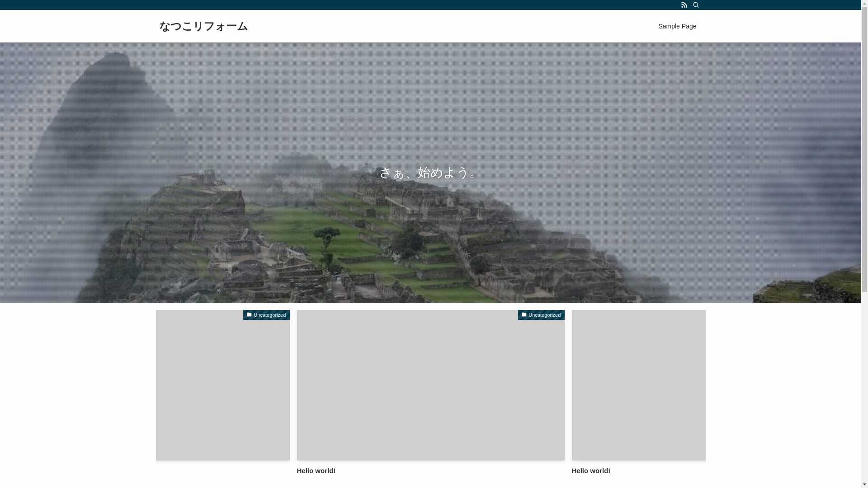This screenshot has width=868, height=488.
Task: Open the rightmost Hello world! thumbnail
Action: [x=638, y=385]
